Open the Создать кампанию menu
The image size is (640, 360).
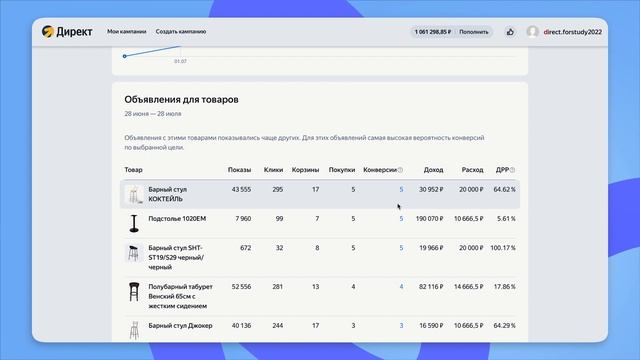181,31
